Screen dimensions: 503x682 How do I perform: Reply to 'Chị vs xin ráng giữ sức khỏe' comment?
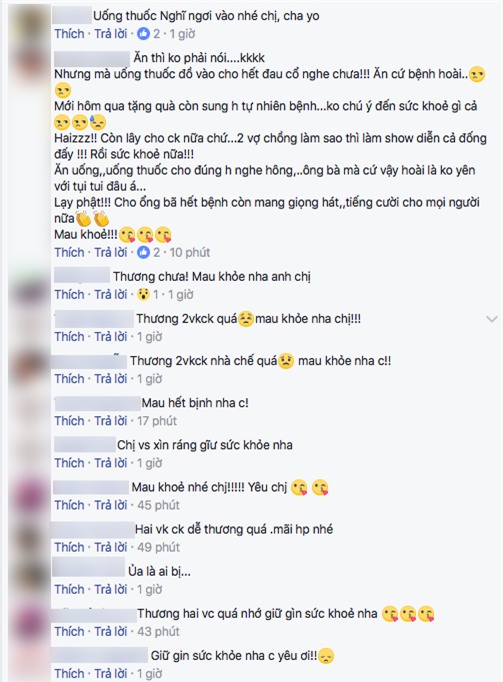(111, 463)
